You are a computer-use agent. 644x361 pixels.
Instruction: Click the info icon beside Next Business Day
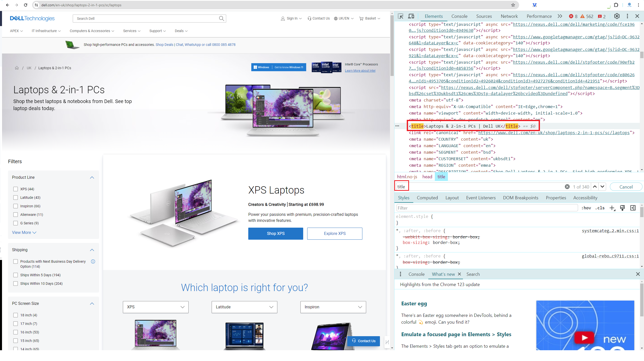click(x=93, y=261)
